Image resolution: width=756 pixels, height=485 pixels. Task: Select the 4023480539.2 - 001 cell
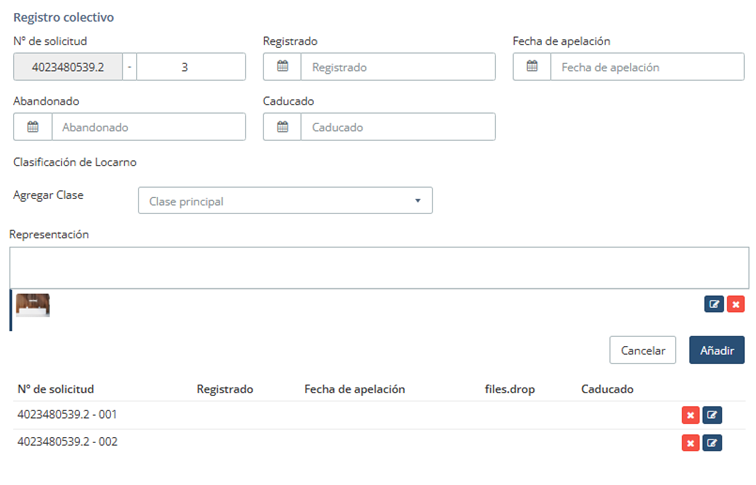click(68, 415)
